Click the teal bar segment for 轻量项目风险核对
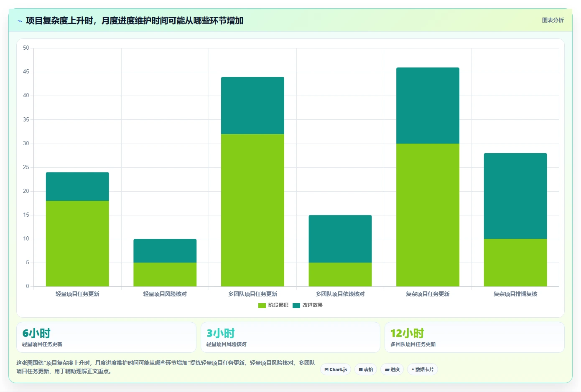Screen dimensions: 581x392 coord(165,250)
